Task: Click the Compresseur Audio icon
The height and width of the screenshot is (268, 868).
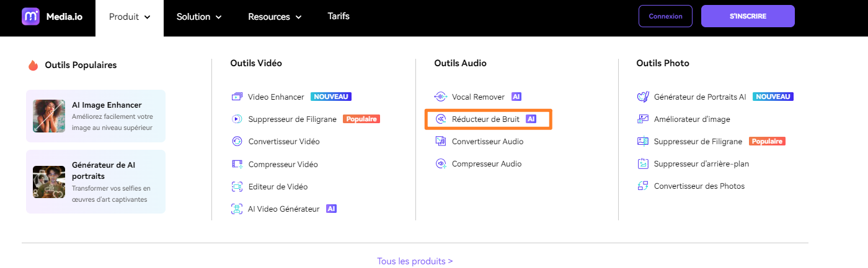Action: pos(441,164)
